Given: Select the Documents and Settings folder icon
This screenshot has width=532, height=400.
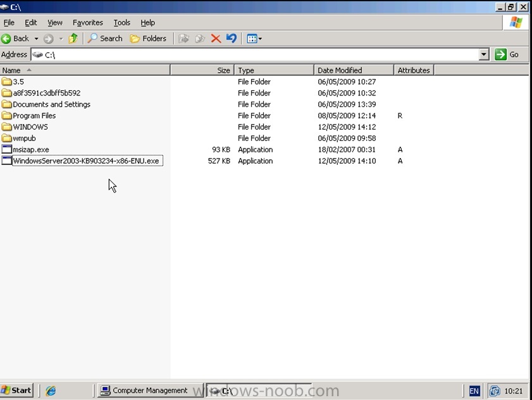Looking at the screenshot, I should [x=6, y=104].
